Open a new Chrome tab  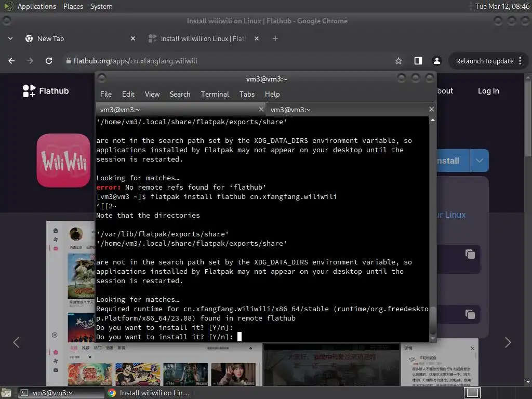(275, 38)
